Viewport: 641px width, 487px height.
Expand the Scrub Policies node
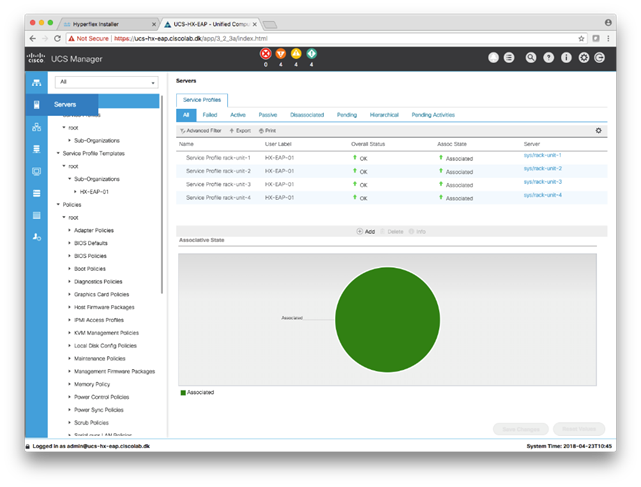(69, 422)
